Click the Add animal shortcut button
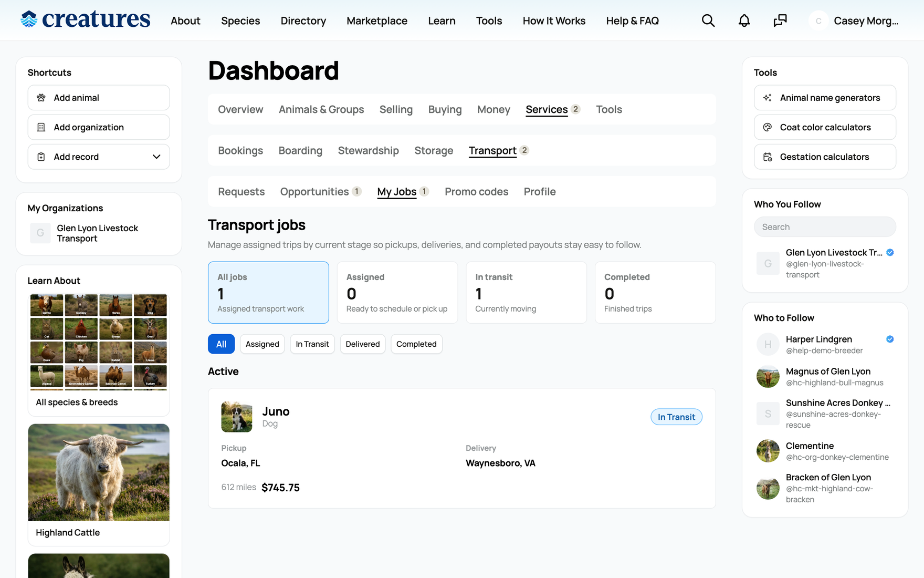Viewport: 924px width, 578px height. 99,98
